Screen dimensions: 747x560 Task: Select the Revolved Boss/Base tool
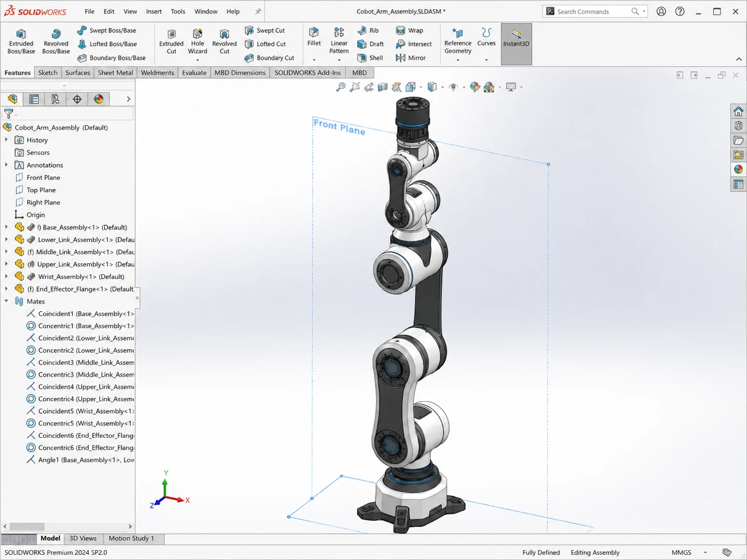(56, 41)
